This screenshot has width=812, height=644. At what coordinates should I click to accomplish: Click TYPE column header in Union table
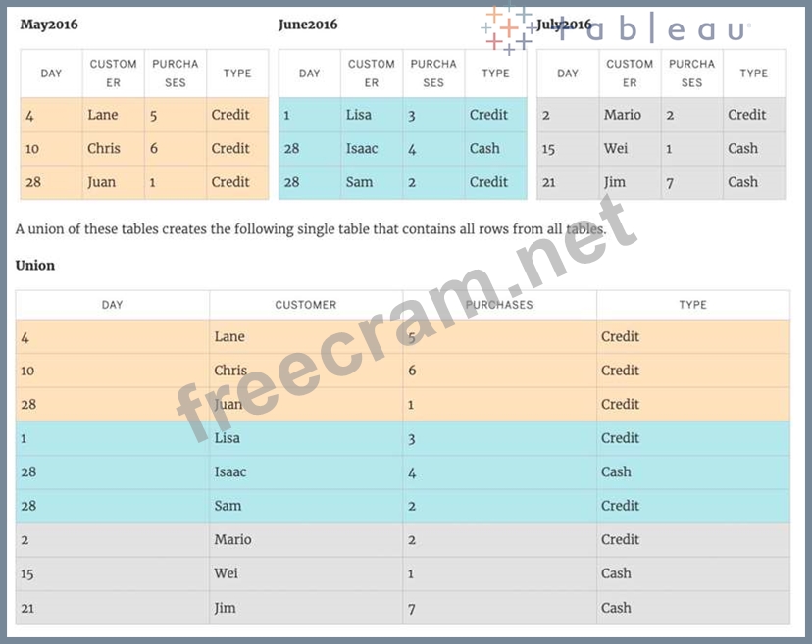pyautogui.click(x=692, y=305)
